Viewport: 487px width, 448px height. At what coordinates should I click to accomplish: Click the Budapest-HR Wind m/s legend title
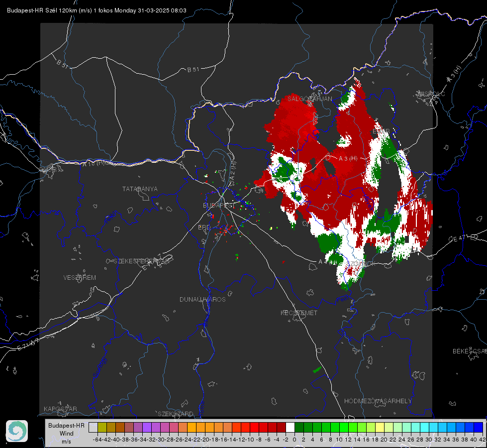(x=67, y=434)
